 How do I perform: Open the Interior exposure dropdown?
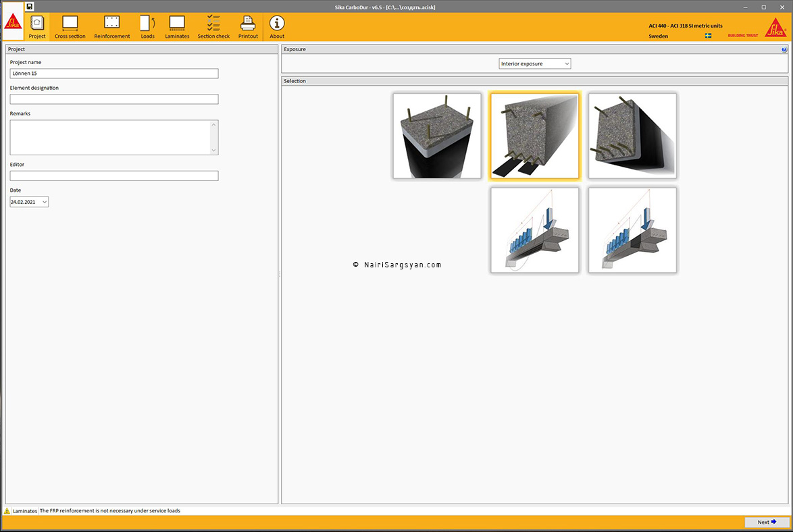tap(534, 63)
